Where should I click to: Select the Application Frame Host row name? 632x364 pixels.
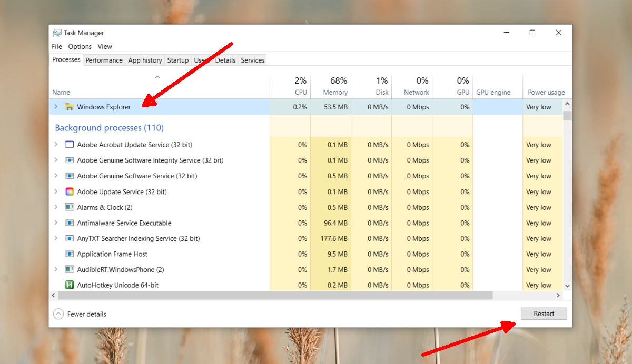click(112, 254)
